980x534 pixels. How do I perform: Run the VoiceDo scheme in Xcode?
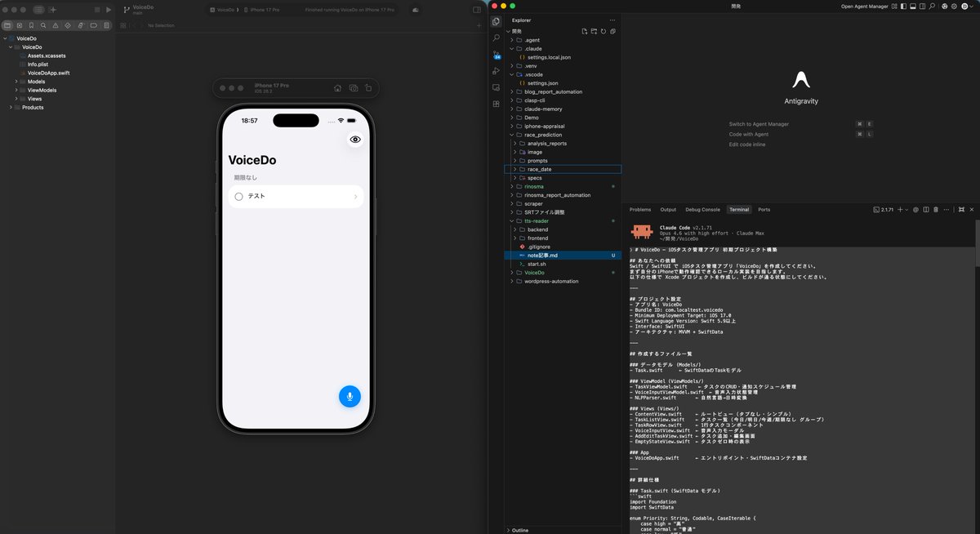coord(109,10)
